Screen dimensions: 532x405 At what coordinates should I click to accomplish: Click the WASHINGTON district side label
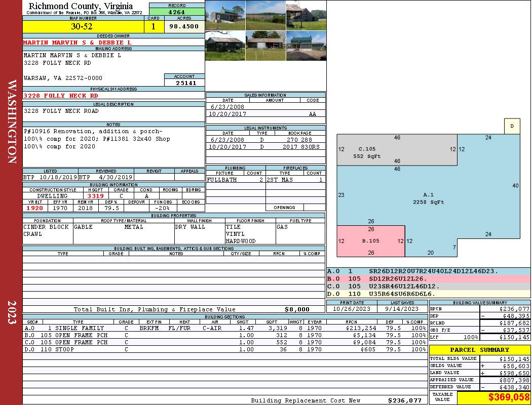click(x=12, y=121)
